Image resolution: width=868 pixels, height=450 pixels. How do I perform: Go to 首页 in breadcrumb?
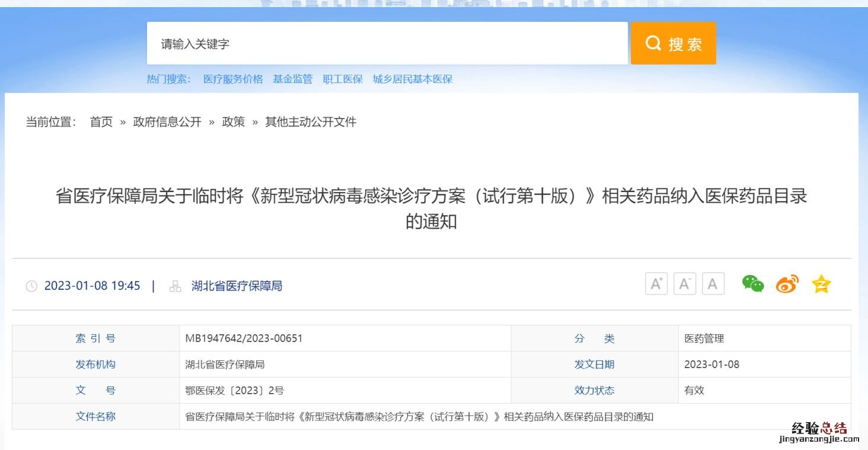(x=101, y=122)
